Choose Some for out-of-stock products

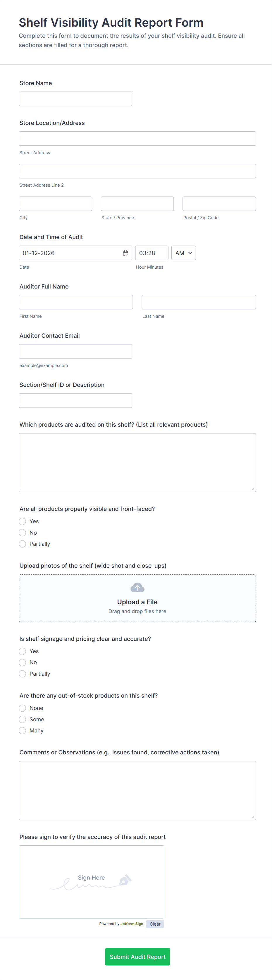22,719
